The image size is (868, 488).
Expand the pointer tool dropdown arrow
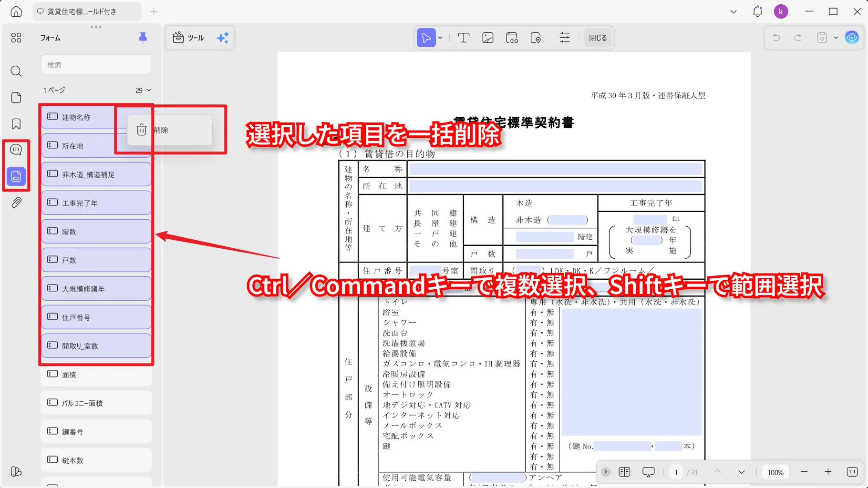440,38
